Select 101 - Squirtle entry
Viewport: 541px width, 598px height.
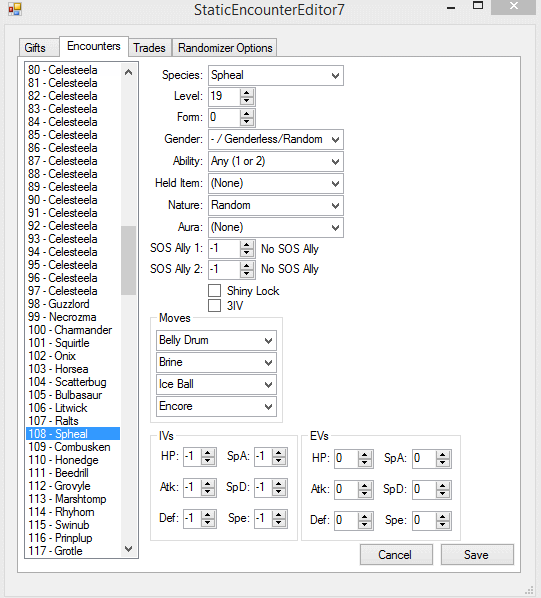[73, 343]
